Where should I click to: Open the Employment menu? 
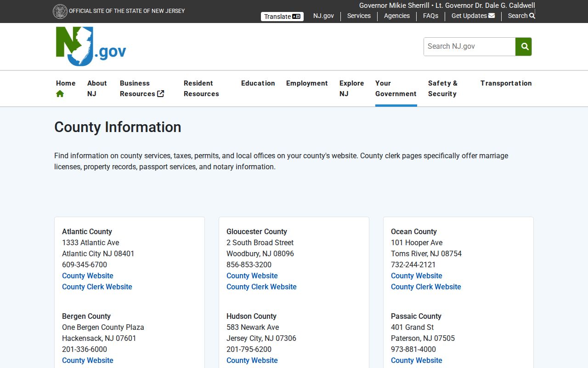coord(307,83)
